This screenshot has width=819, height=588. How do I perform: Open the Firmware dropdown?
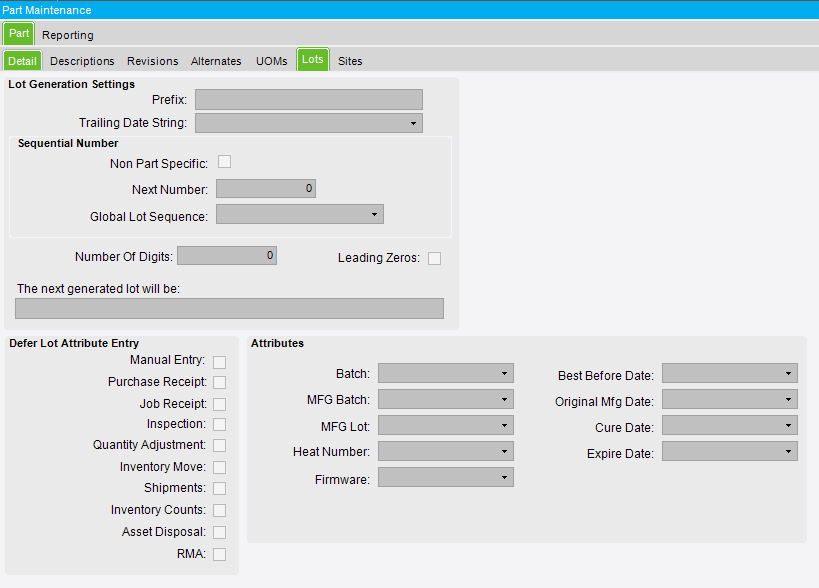click(x=446, y=477)
